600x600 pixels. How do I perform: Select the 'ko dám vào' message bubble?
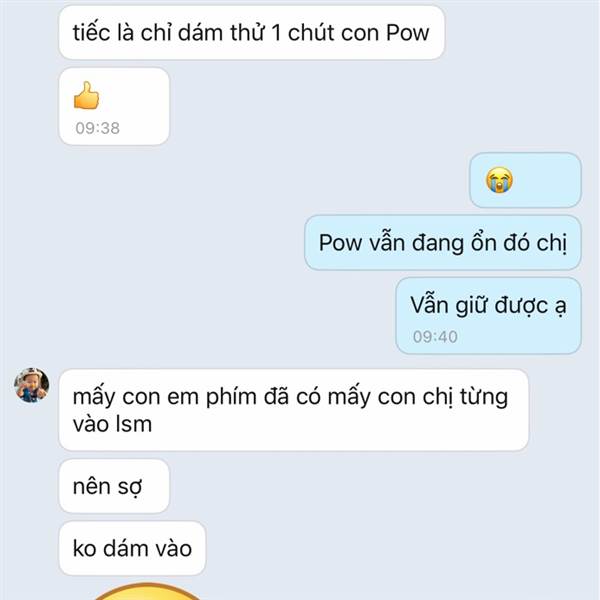pos(132,548)
